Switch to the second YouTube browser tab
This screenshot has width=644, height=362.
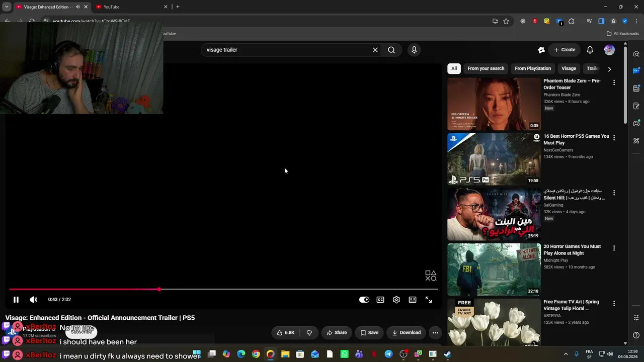pos(131,7)
